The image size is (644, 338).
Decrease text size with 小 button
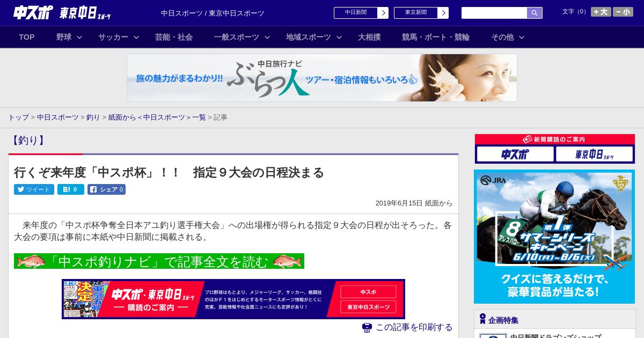tap(623, 12)
